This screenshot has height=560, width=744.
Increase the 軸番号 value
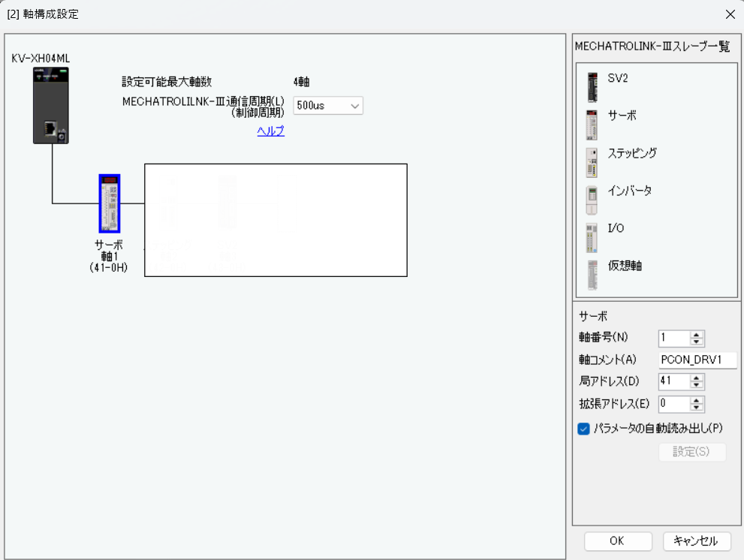[x=696, y=335]
